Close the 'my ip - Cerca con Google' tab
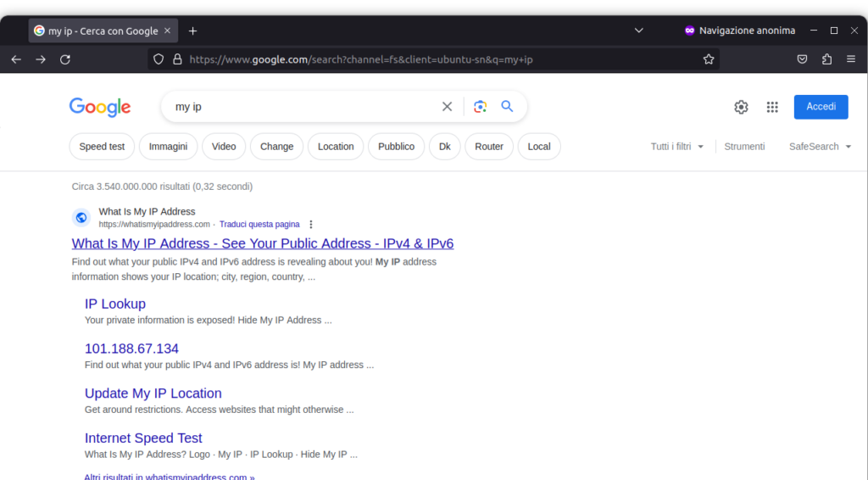The width and height of the screenshot is (868, 480). click(167, 31)
